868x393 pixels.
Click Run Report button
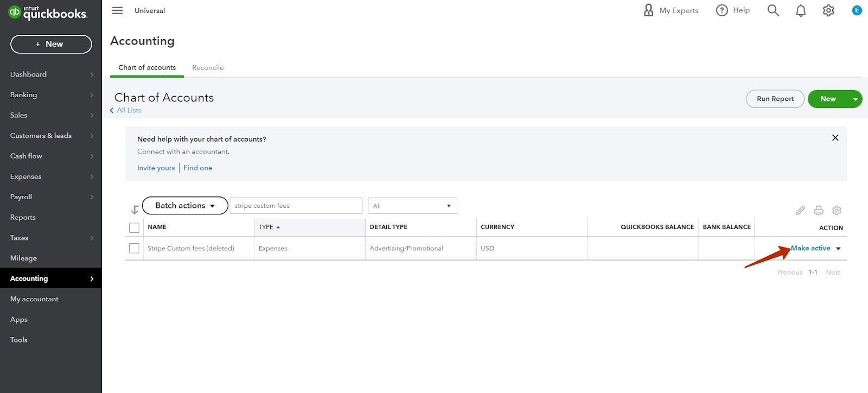pos(775,99)
